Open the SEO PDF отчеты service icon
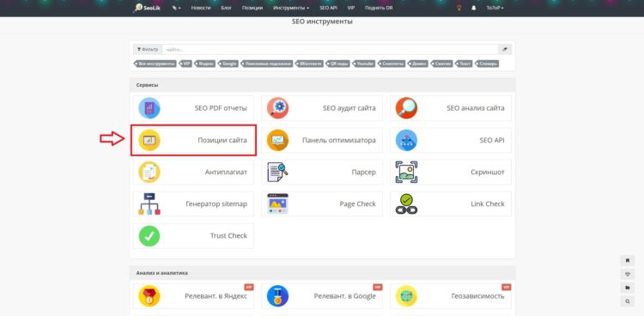 (x=149, y=108)
